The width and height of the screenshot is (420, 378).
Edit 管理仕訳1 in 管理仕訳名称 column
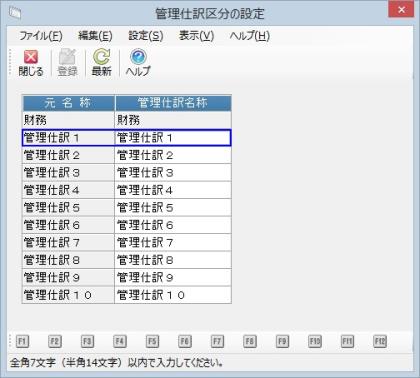click(x=173, y=138)
